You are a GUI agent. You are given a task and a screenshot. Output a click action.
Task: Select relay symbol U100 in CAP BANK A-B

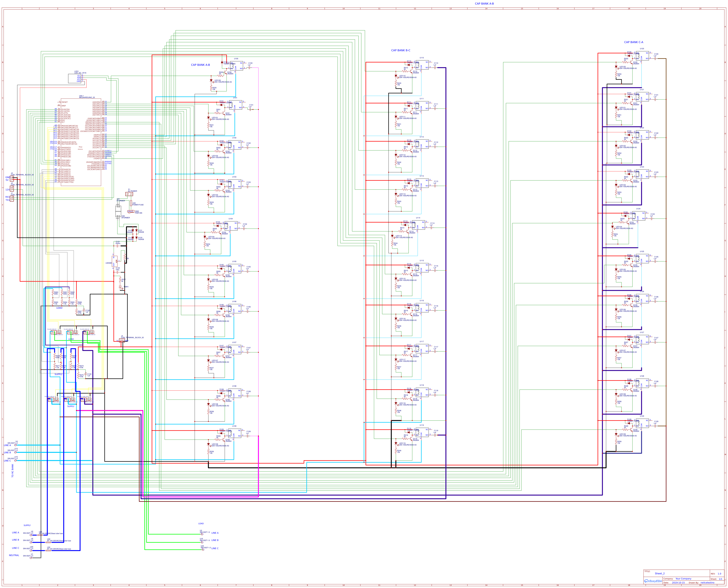(x=237, y=66)
